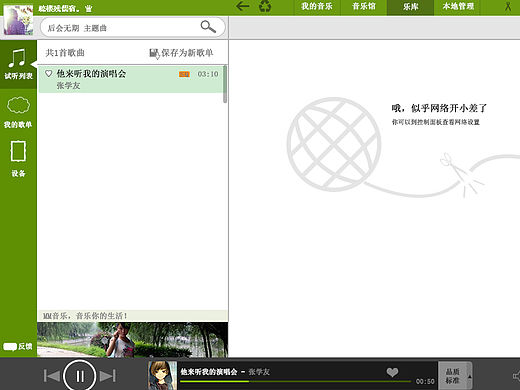
Task: Pause playback with the pause button
Action: tap(80, 376)
